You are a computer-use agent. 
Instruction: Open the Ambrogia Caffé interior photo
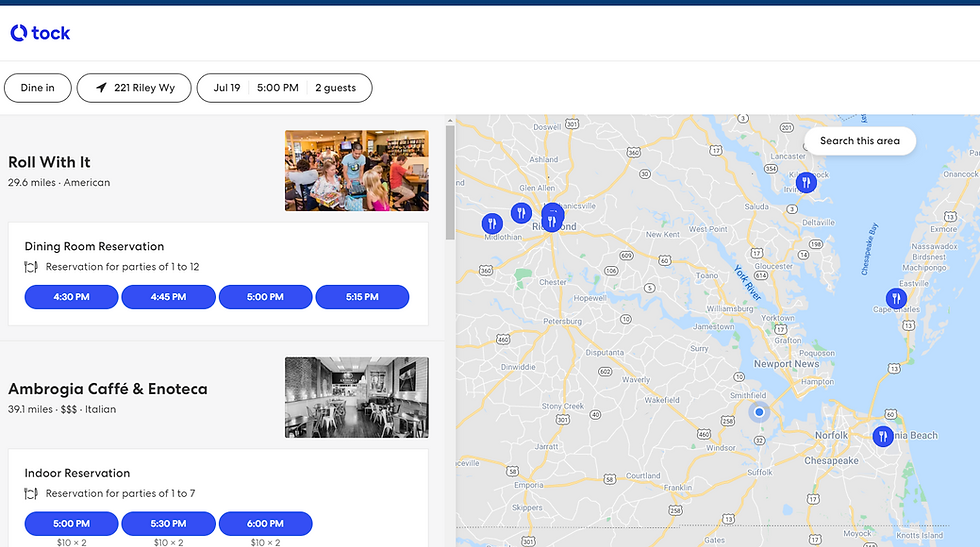tap(357, 397)
